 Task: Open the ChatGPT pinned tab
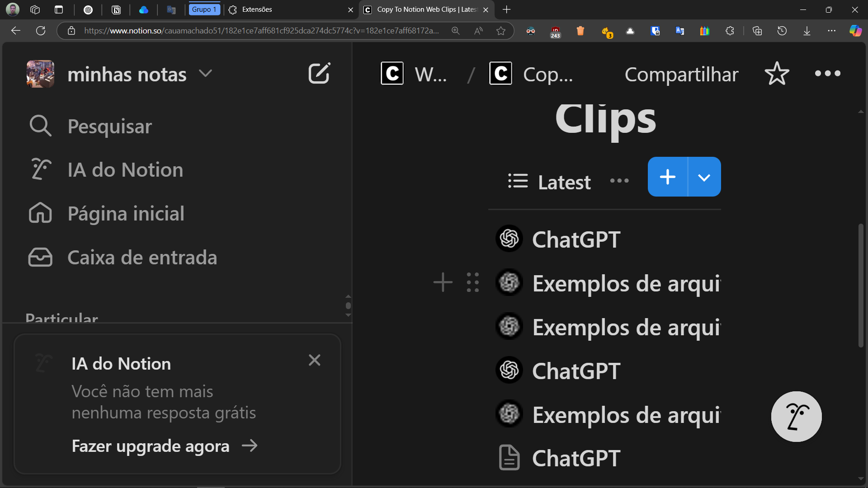coord(88,9)
